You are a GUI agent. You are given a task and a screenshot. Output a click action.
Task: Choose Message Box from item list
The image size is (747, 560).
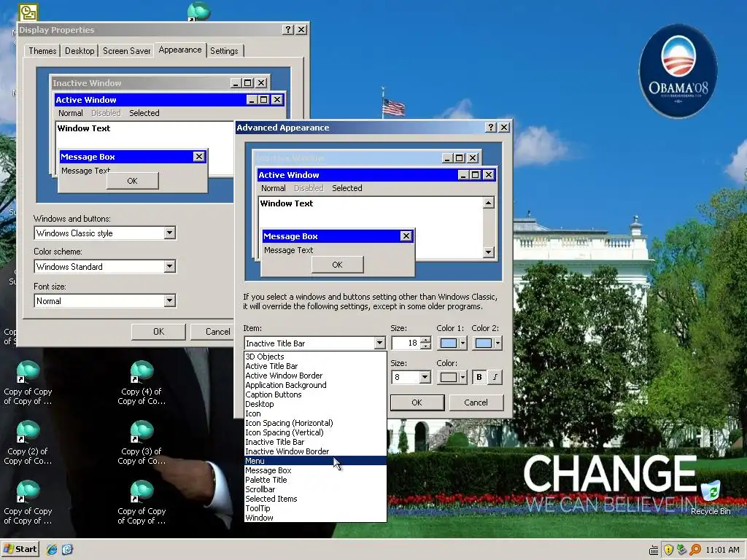coord(315,470)
